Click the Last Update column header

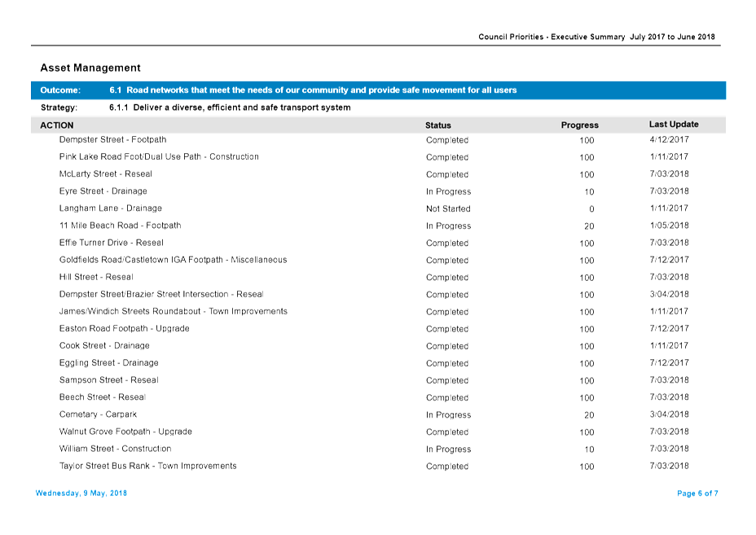(674, 125)
